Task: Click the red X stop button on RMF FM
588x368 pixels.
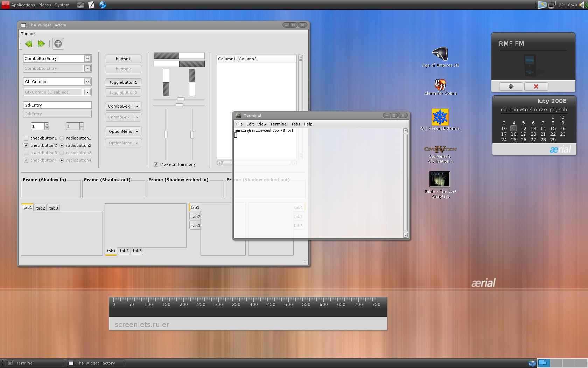Action: point(536,86)
